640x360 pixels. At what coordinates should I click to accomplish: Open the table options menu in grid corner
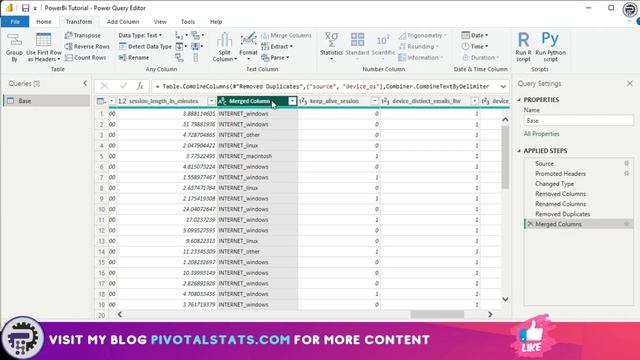tap(101, 101)
